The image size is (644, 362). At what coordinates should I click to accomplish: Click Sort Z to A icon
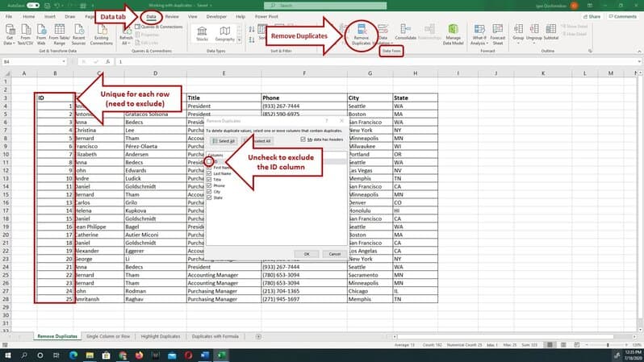point(252,40)
